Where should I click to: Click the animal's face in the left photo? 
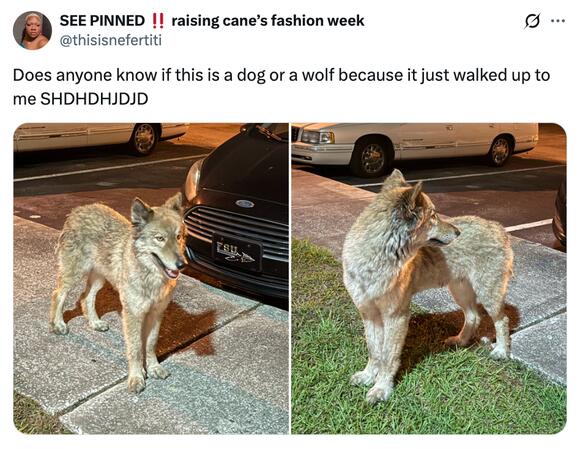coord(163,242)
